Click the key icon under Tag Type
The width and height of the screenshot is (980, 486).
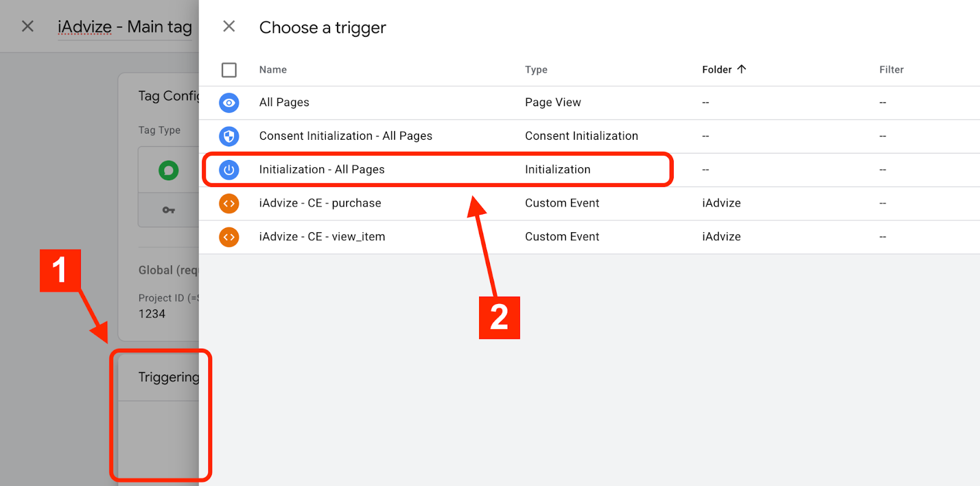click(168, 210)
